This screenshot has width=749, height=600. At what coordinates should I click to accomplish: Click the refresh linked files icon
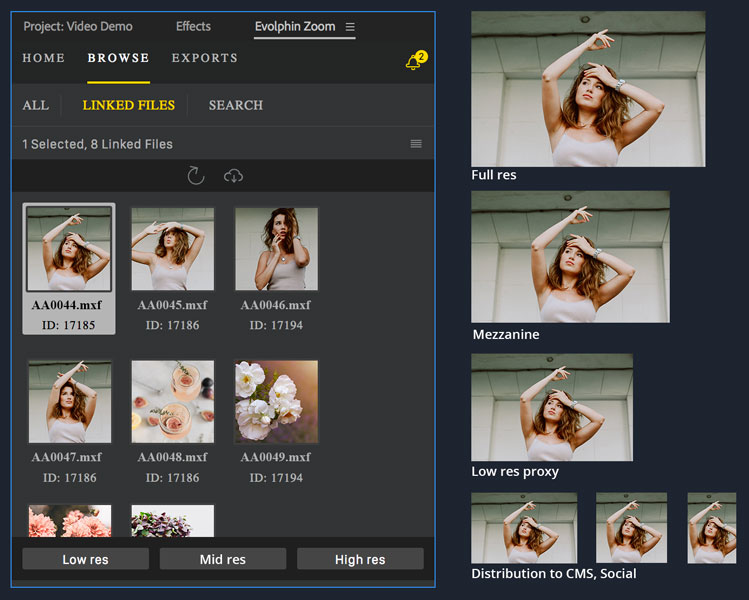click(x=196, y=175)
